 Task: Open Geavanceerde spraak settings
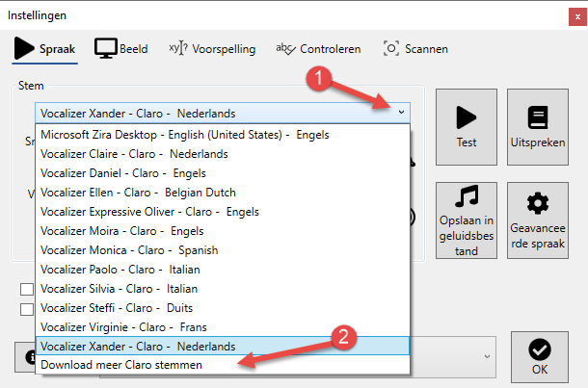click(x=537, y=220)
